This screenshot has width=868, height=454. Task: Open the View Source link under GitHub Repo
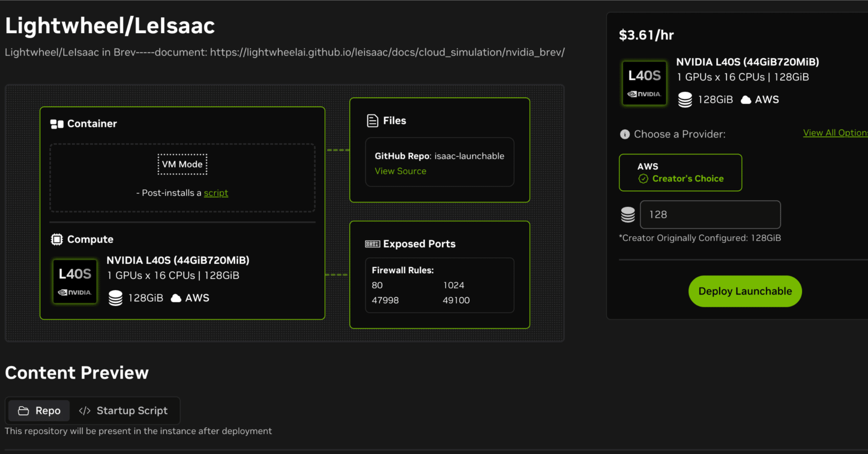[400, 171]
